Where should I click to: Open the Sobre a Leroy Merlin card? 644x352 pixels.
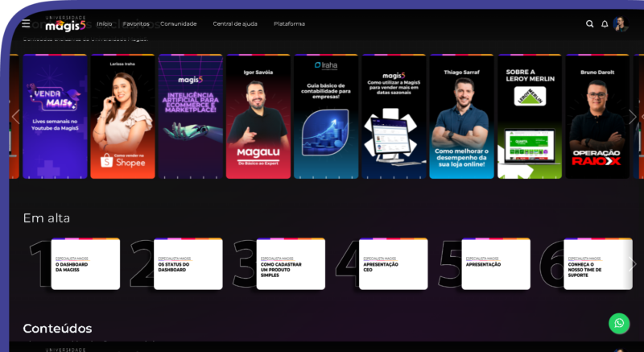(529, 117)
